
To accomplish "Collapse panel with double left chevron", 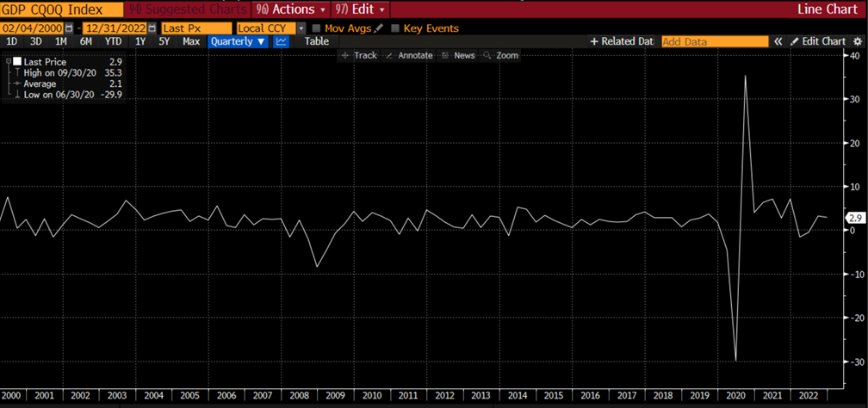I will coord(778,41).
